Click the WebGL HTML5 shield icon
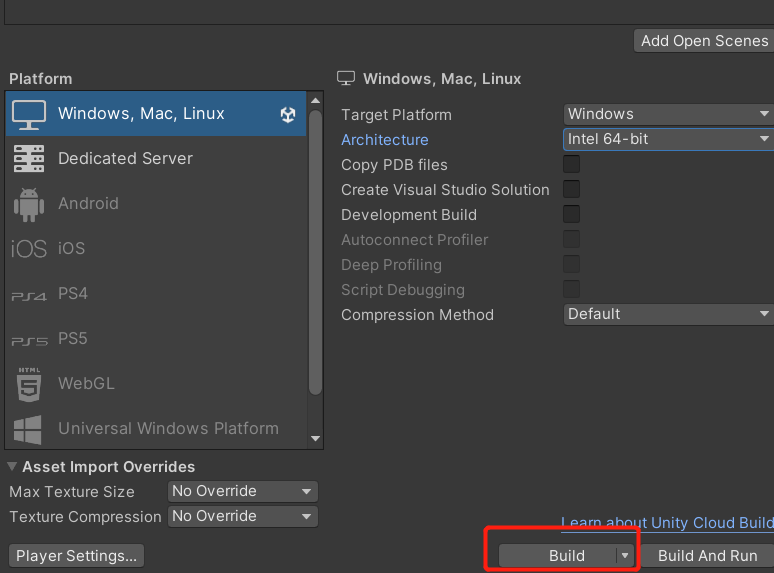This screenshot has width=774, height=573. click(29, 384)
